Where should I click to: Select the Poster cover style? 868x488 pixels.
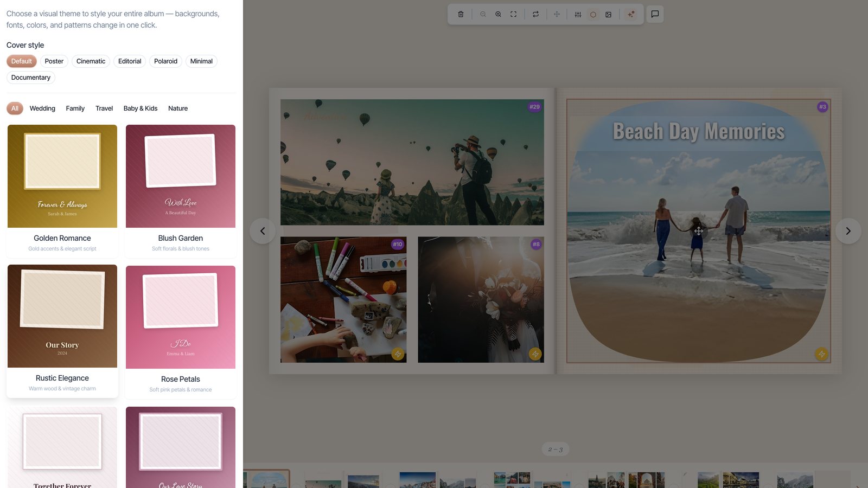pos(54,61)
